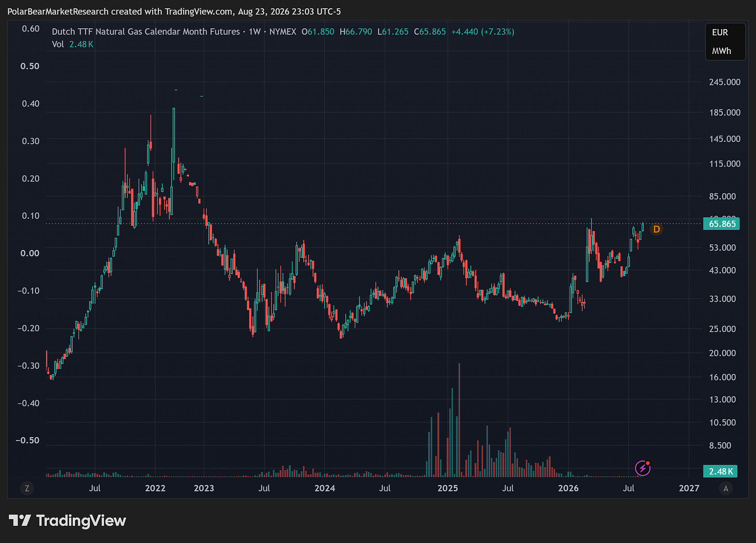The height and width of the screenshot is (543, 756).
Task: Click the −0.50 left axis label
Action: (x=28, y=440)
